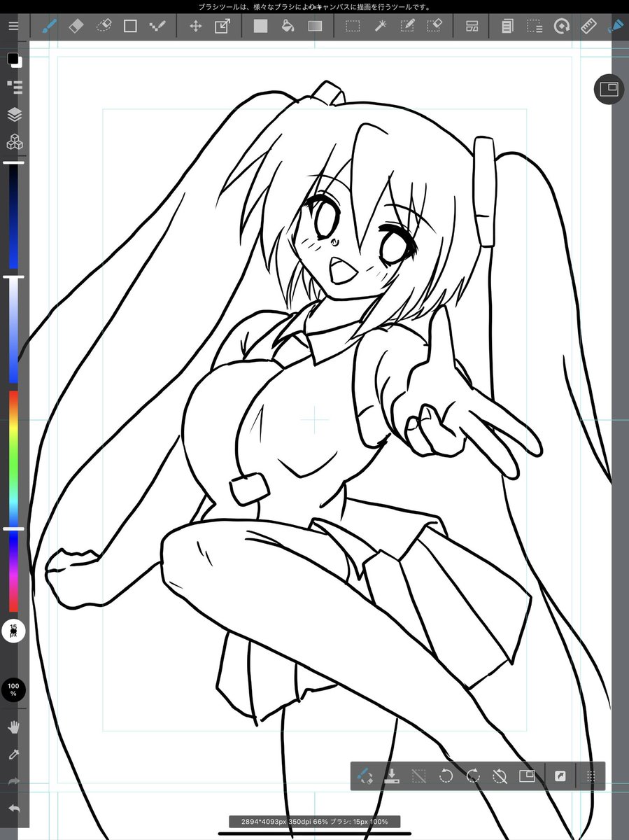Select the square shape tool
The height and width of the screenshot is (840, 629).
point(130,27)
